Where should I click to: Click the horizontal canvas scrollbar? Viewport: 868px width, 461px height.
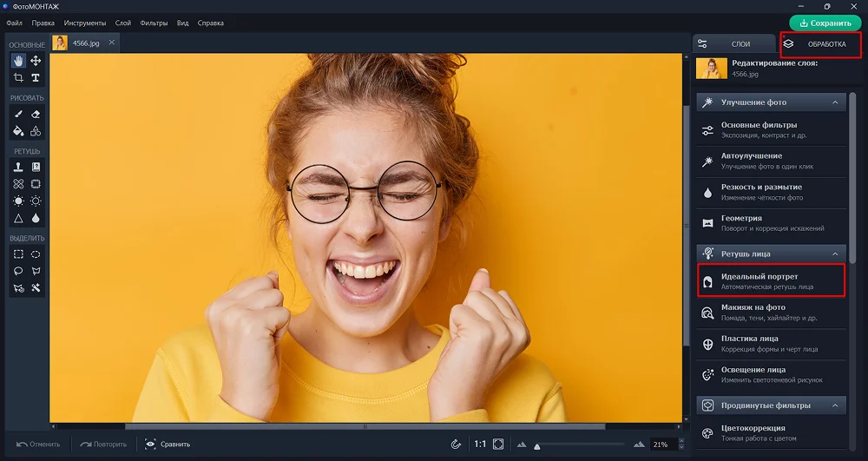pos(365,426)
